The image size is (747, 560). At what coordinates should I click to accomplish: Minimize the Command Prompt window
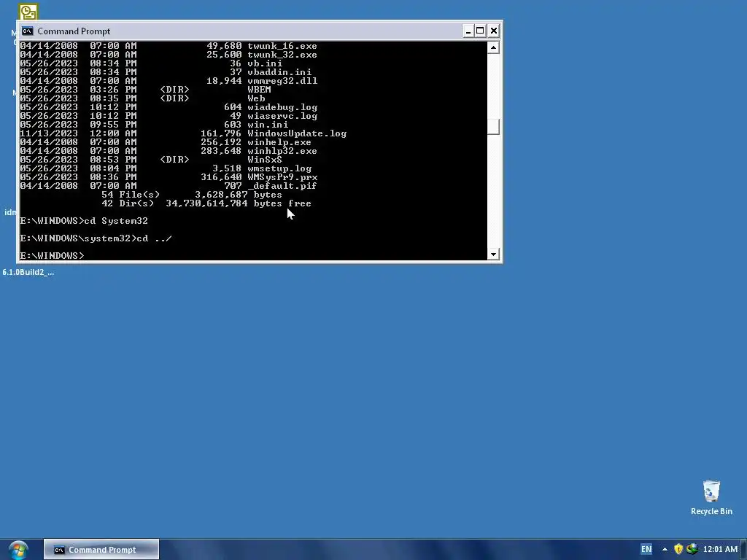[468, 31]
